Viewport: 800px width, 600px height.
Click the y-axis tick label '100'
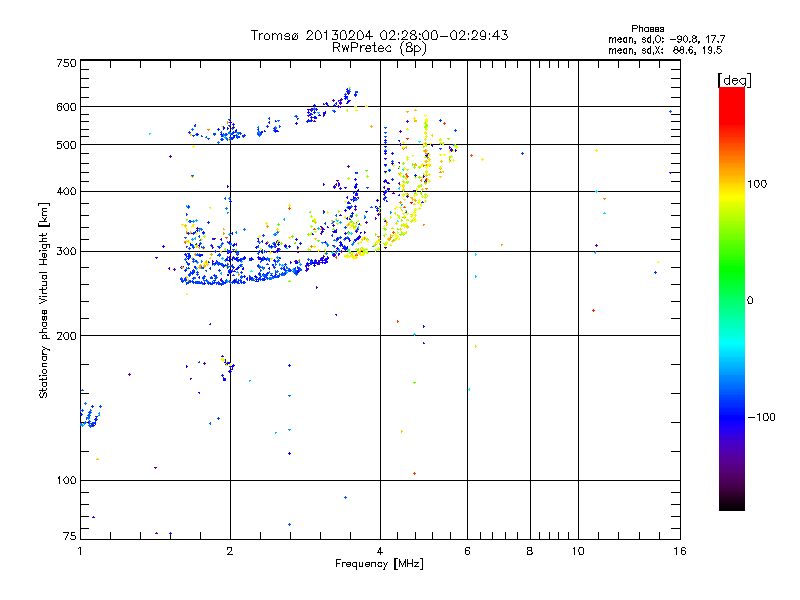(66, 481)
